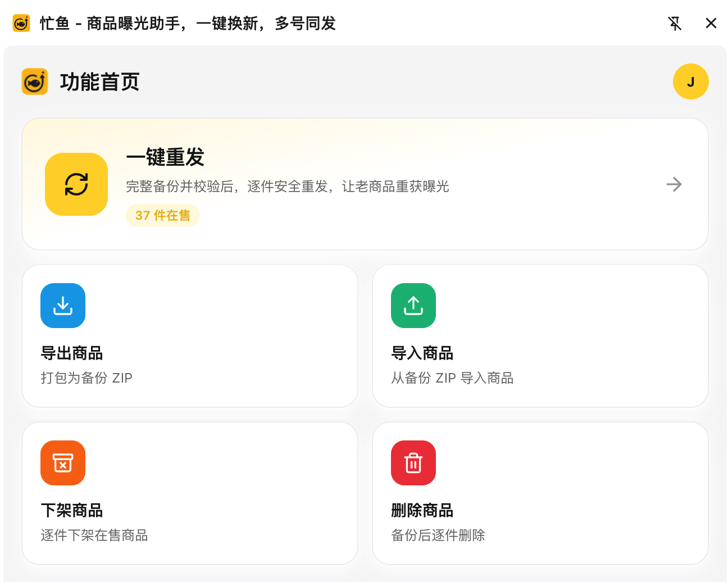This screenshot has width=728, height=582.
Task: Open the J user avatar
Action: (691, 81)
